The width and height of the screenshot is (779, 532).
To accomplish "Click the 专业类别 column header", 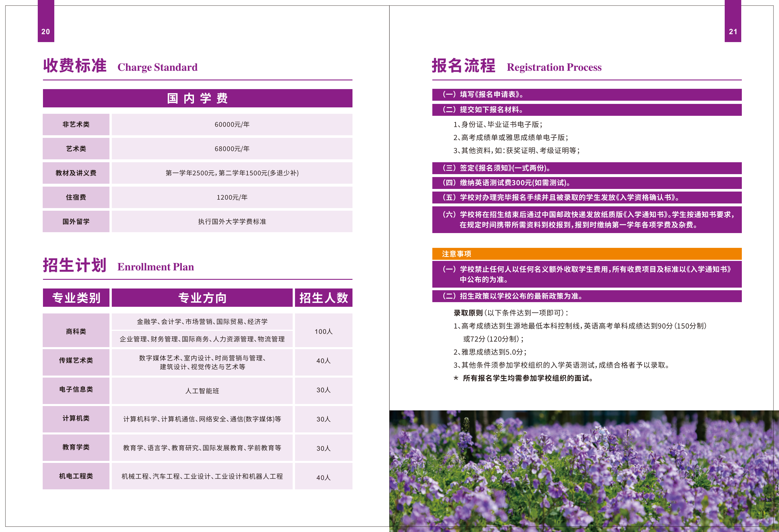I will (76, 297).
